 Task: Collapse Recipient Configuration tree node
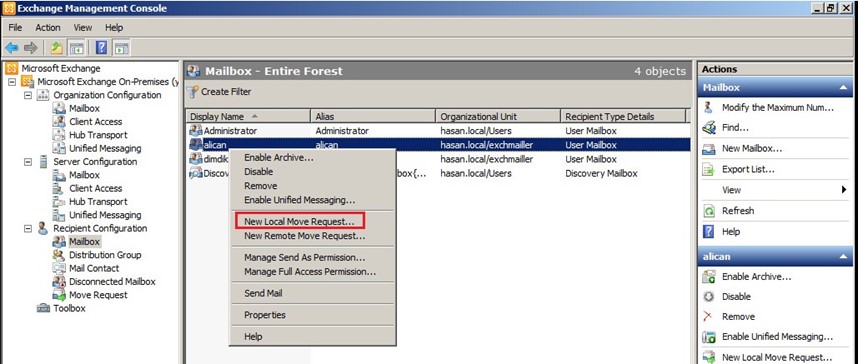point(28,229)
